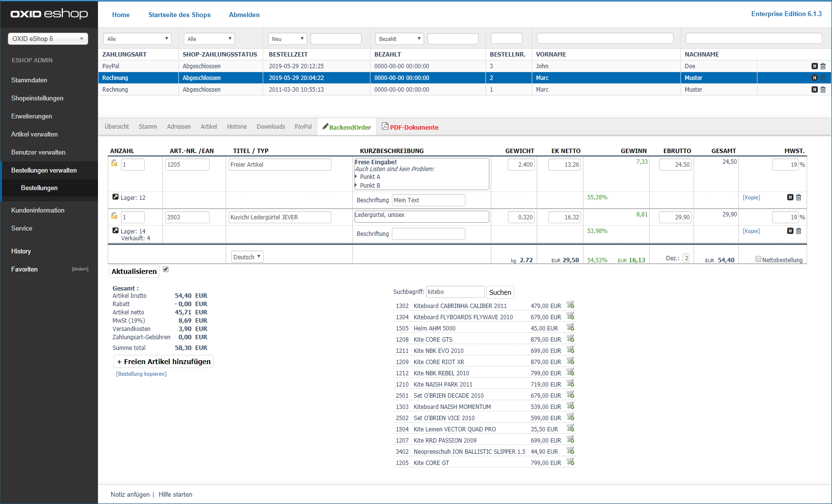The width and height of the screenshot is (832, 504).
Task: Click the pause/storno icon for John Doe order
Action: (x=814, y=66)
